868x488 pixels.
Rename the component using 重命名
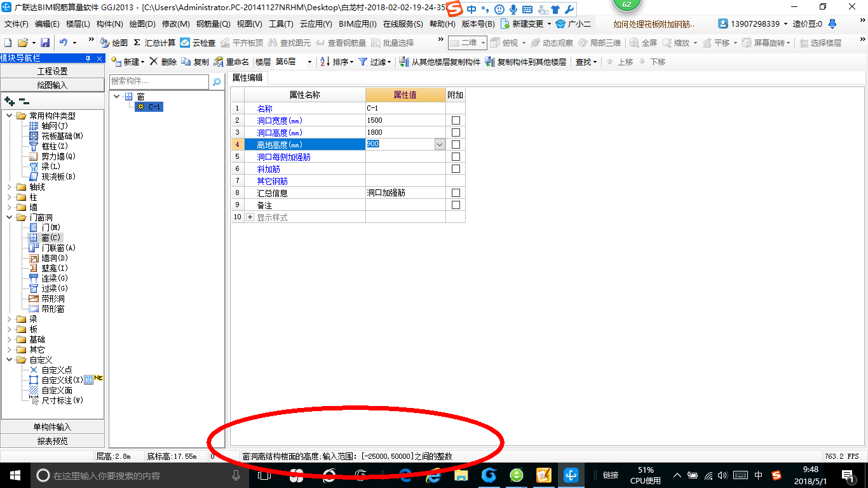tap(231, 62)
